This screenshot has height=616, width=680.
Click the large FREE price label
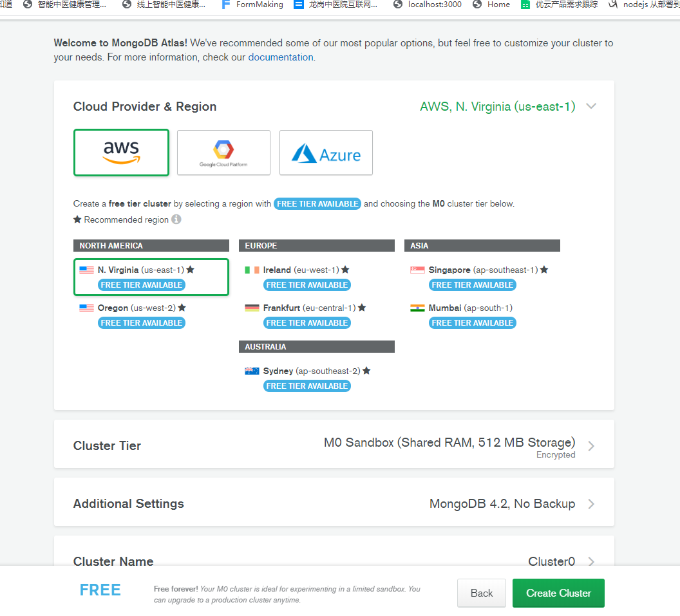(x=100, y=590)
